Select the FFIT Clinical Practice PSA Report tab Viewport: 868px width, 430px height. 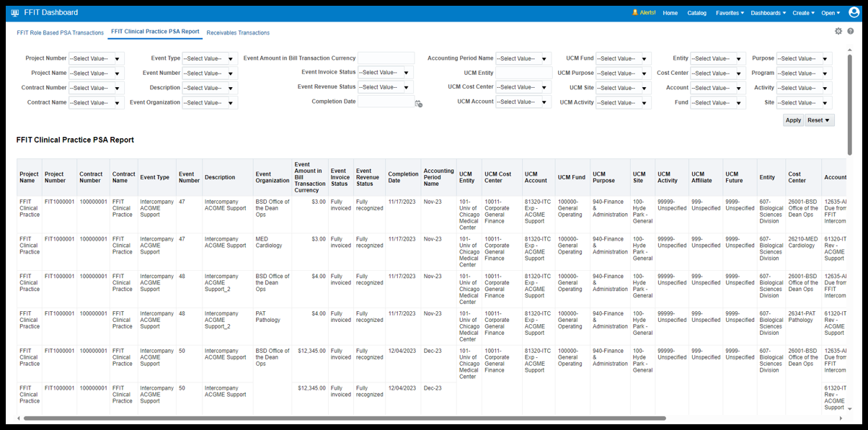tap(155, 32)
